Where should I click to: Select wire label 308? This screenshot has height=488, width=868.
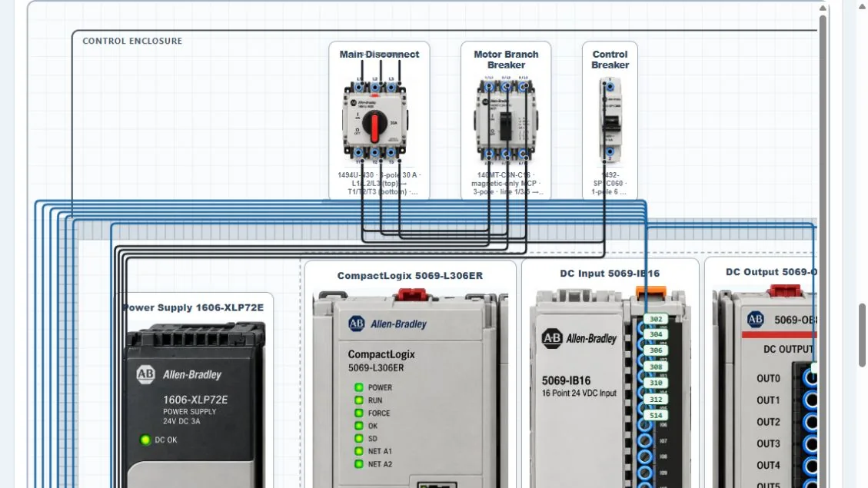pos(656,367)
